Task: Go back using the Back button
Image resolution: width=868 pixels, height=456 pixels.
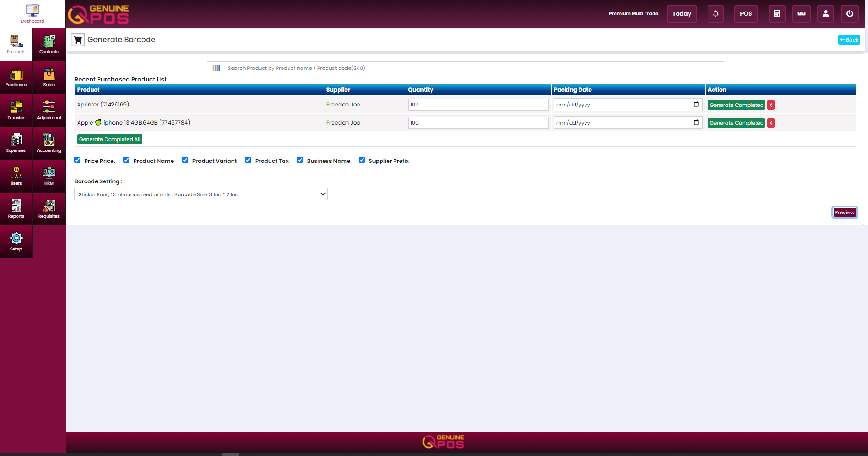Action: 849,40
